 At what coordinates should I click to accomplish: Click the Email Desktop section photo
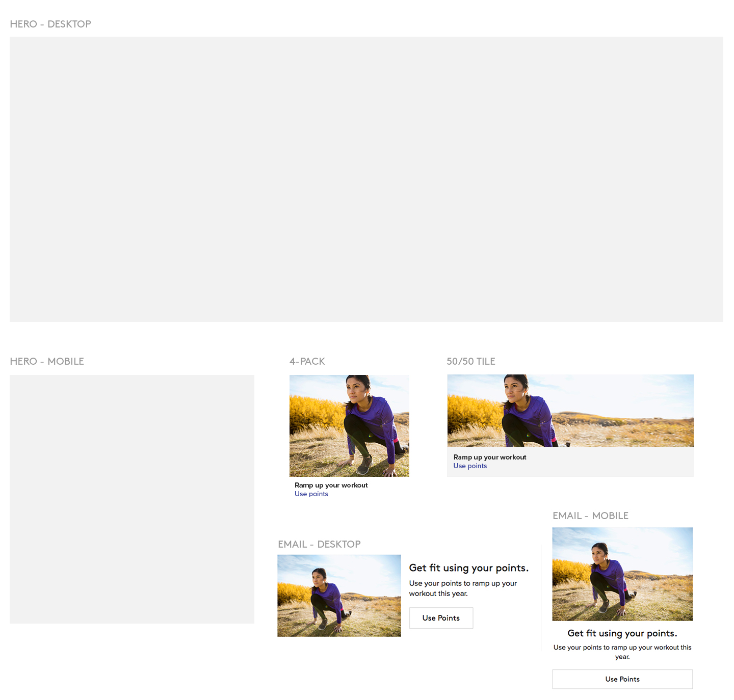(x=339, y=596)
